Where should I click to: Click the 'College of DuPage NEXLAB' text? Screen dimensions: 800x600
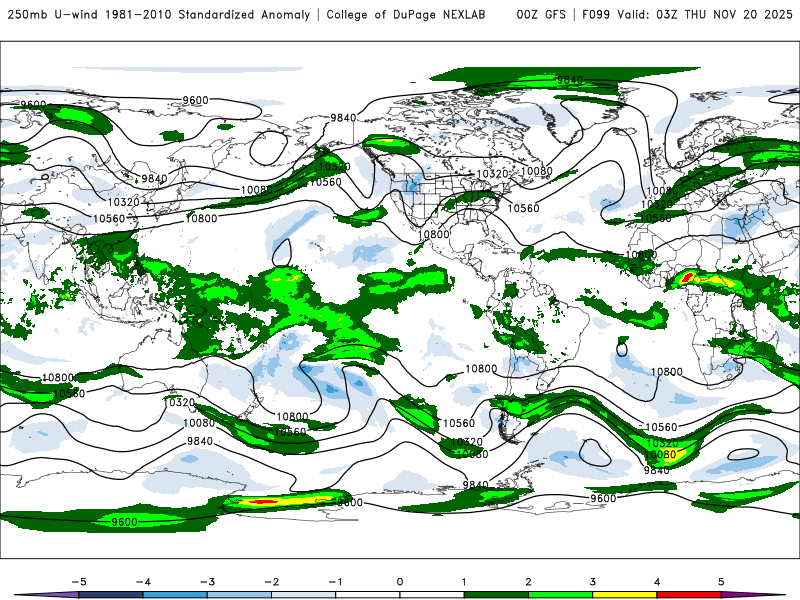pos(406,15)
